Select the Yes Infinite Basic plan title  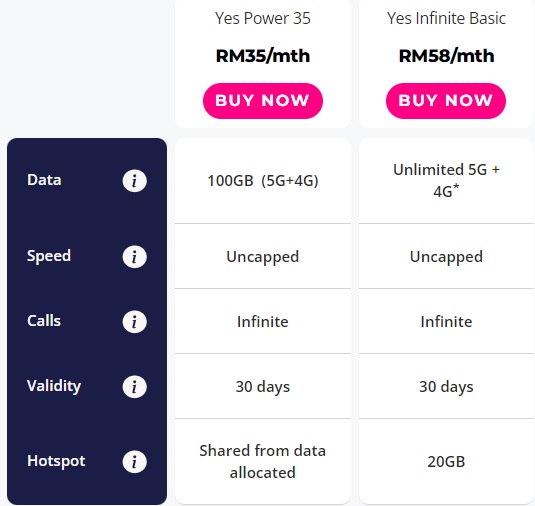click(x=446, y=18)
